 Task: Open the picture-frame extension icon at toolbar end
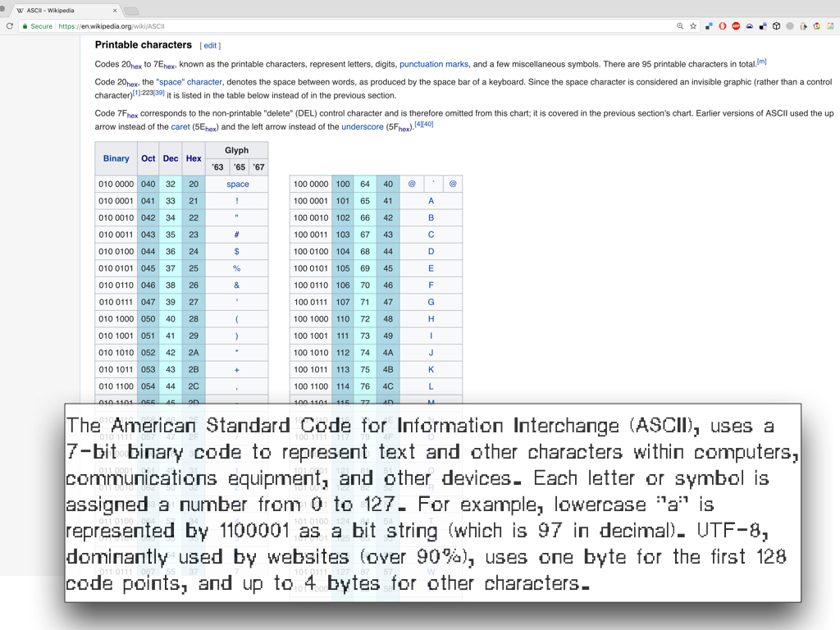[x=830, y=25]
